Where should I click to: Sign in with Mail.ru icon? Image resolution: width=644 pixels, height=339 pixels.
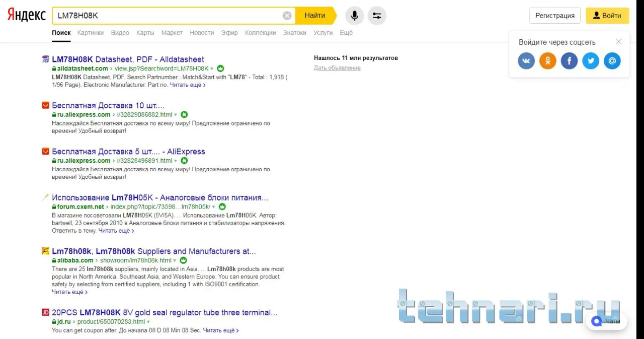pyautogui.click(x=612, y=61)
